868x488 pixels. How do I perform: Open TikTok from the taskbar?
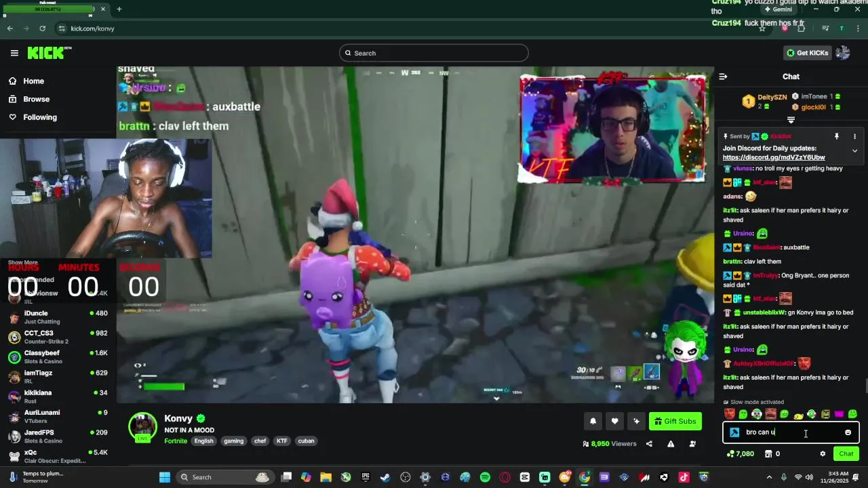click(x=684, y=477)
